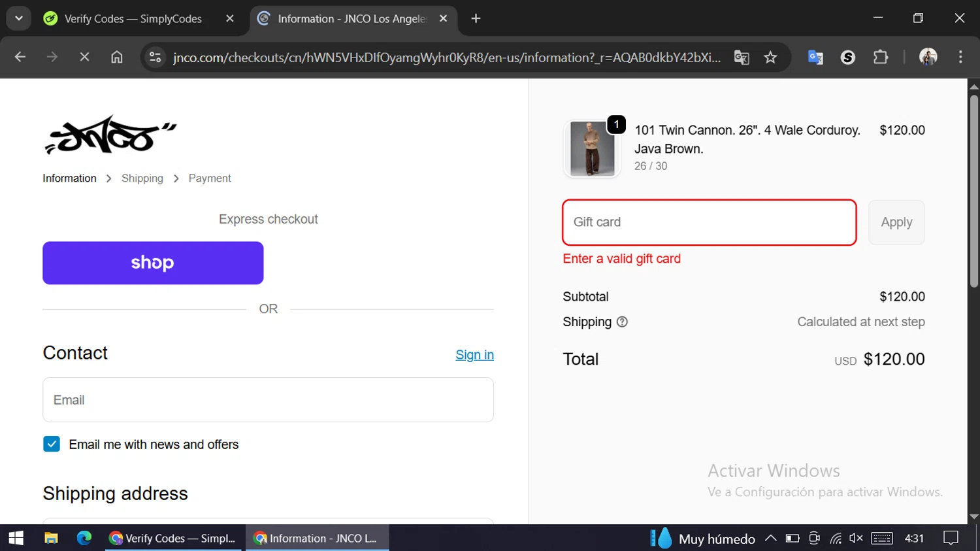Stop page loading with X button

click(x=84, y=58)
